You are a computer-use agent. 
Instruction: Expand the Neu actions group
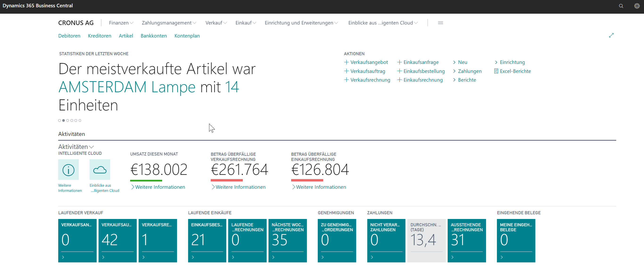tap(460, 62)
